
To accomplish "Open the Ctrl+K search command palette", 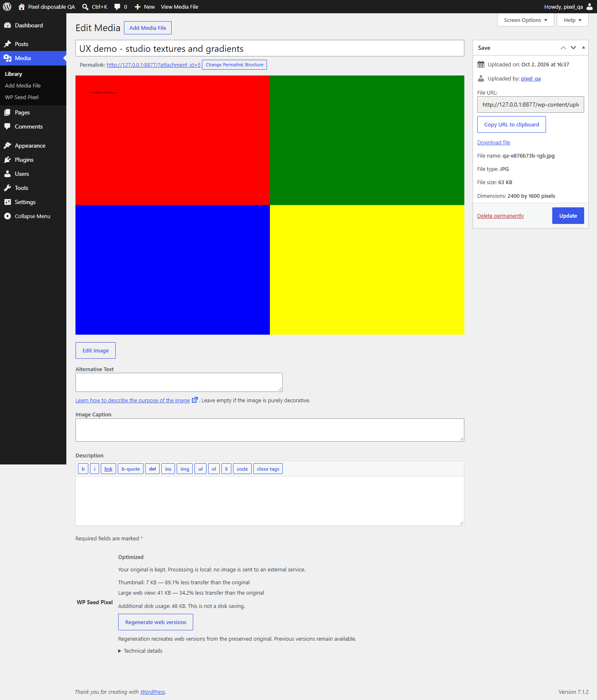I will 95,7.
